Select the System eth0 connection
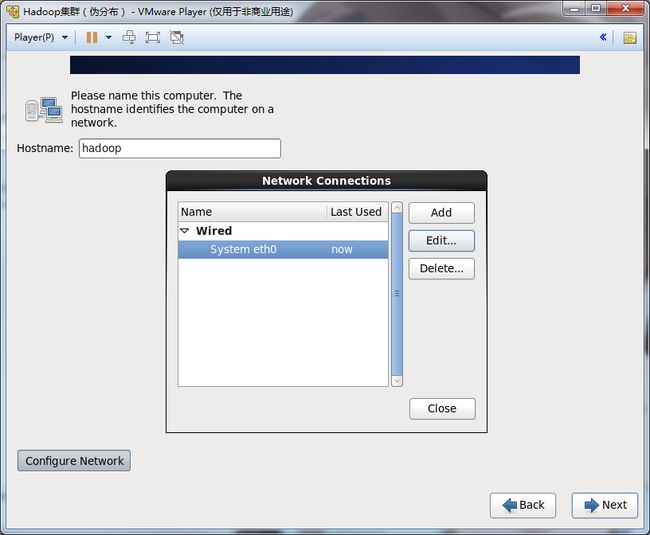 (x=243, y=249)
